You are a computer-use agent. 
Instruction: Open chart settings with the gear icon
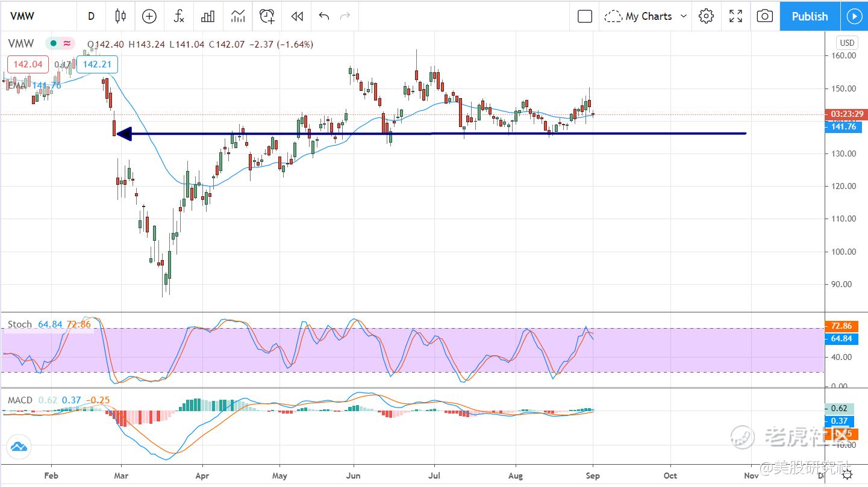pos(706,16)
